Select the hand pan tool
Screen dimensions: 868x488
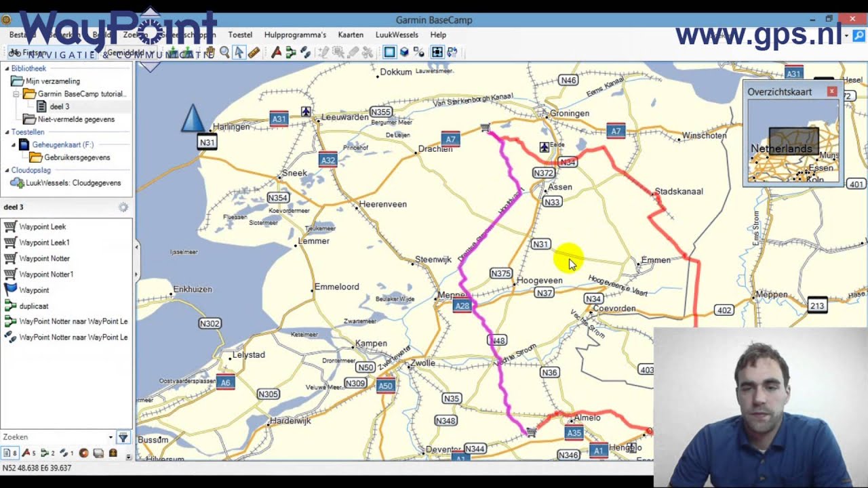coord(210,52)
